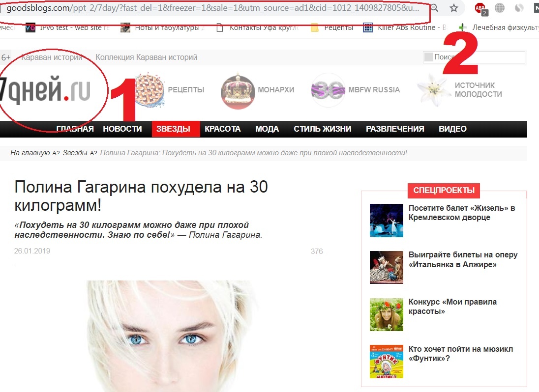
Task: Open the MBFW RUSSIA section label
Action: [x=374, y=89]
